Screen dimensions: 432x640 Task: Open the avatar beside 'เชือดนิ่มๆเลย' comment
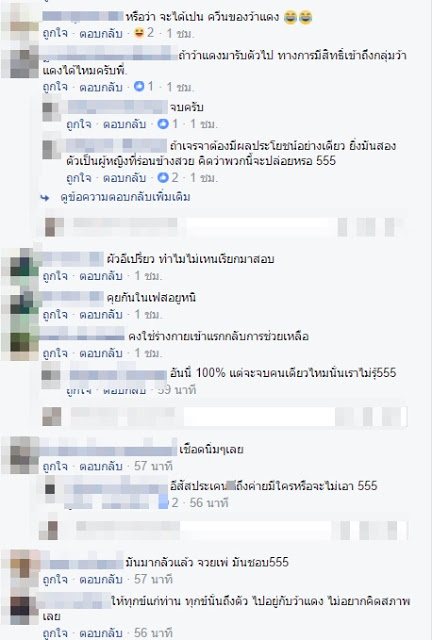click(x=20, y=455)
